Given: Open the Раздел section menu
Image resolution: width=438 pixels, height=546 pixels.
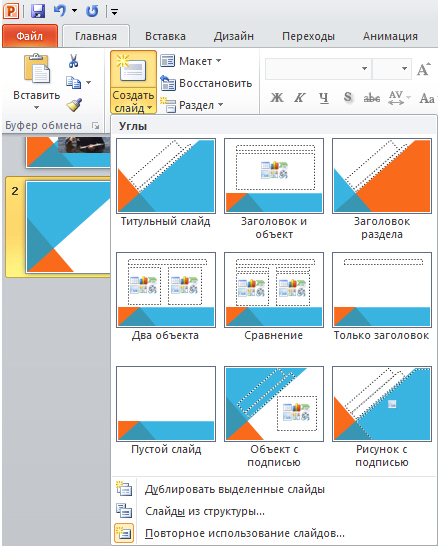Looking at the screenshot, I should [x=192, y=105].
